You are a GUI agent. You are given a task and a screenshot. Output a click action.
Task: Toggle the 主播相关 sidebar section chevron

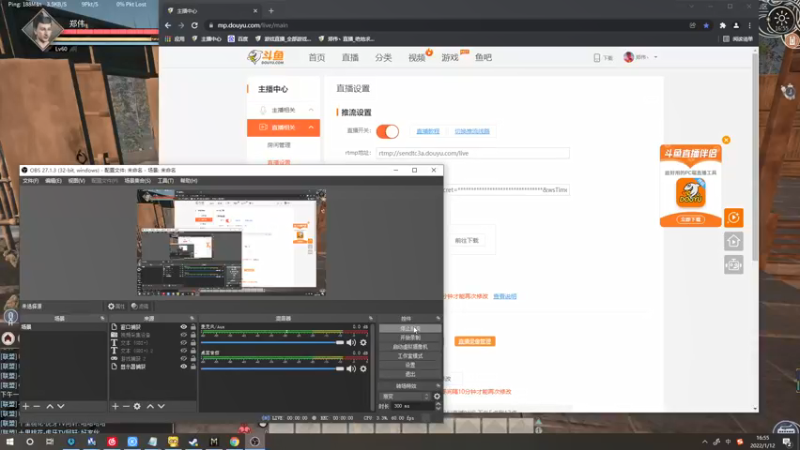coord(311,110)
